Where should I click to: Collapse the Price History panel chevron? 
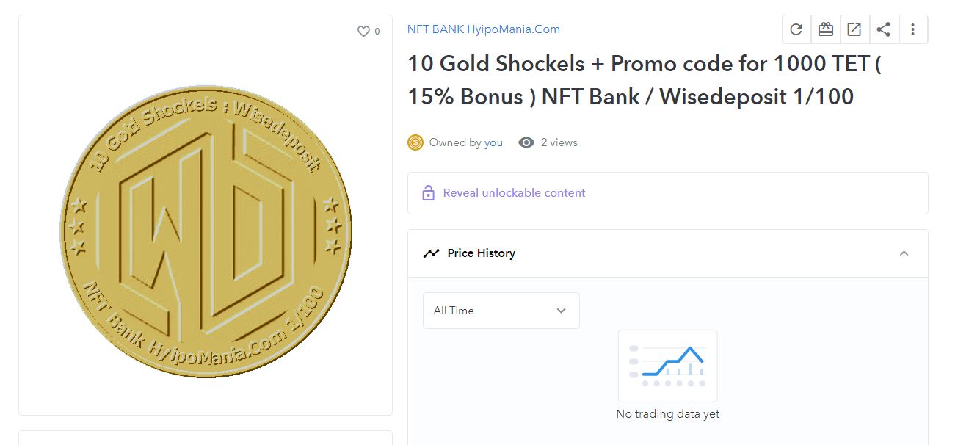(904, 253)
